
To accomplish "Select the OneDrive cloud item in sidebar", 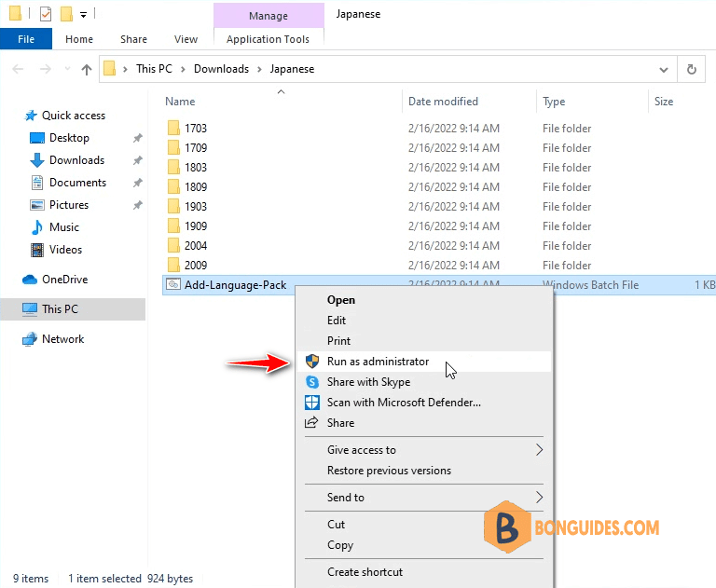I will pos(55,280).
